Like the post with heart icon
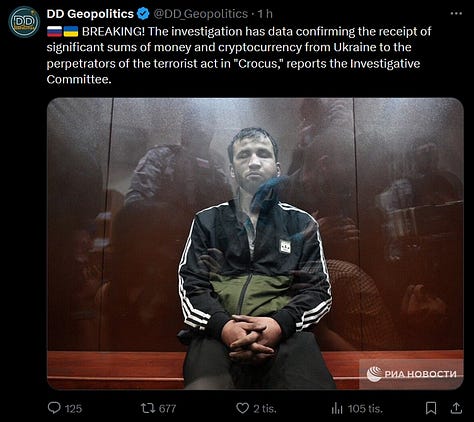Image resolution: width=474 pixels, height=422 pixels. pos(242,408)
